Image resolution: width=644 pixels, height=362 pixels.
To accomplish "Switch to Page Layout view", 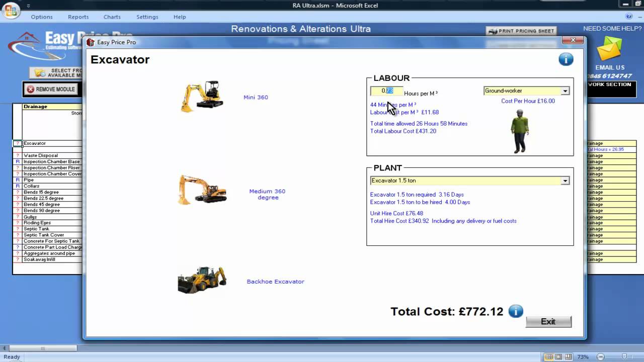I will pyautogui.click(x=558, y=357).
